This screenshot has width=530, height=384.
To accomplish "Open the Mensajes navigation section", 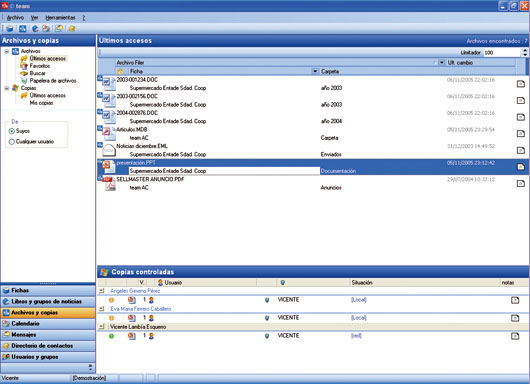I will point(48,335).
